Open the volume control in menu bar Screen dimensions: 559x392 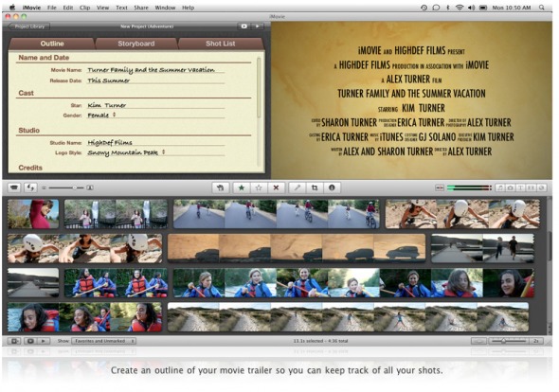[x=471, y=8]
